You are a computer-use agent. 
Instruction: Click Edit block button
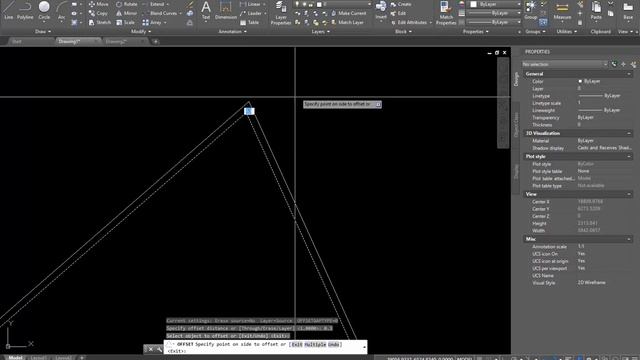(398, 13)
